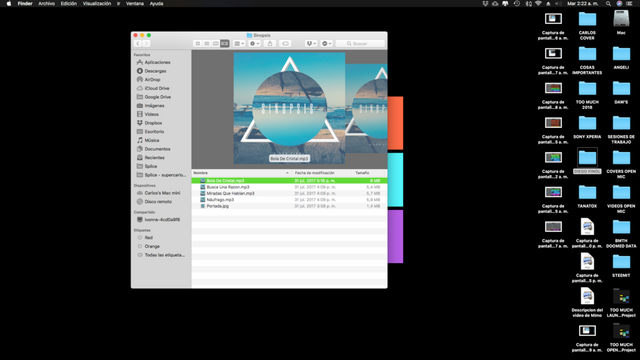This screenshot has height=360, width=640.
Task: Open AirDrop in the sidebar
Action: (x=152, y=80)
